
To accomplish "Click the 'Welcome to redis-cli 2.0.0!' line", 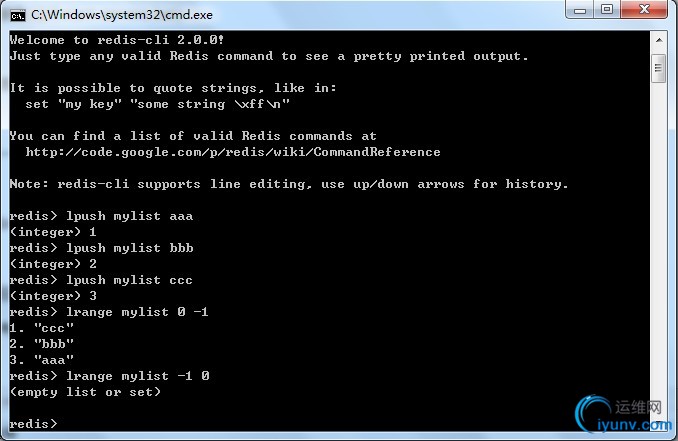I will (x=117, y=40).
